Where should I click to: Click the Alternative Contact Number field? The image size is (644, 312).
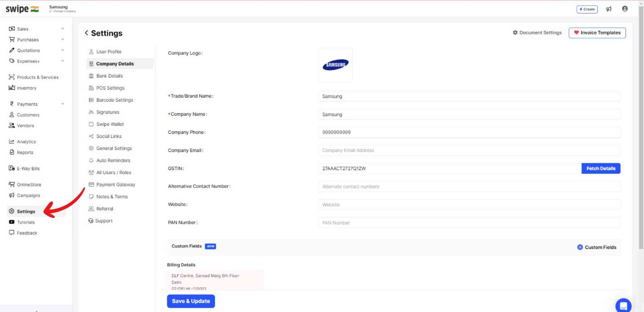469,187
